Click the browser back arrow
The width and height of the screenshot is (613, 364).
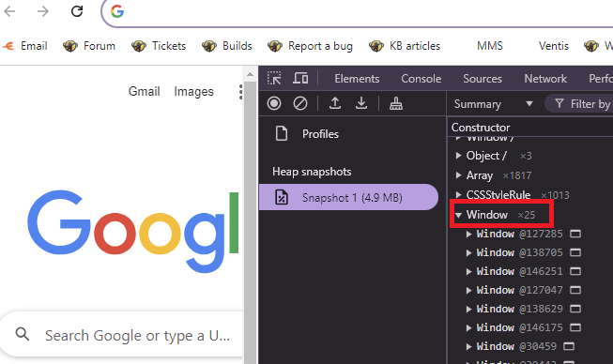(x=9, y=11)
